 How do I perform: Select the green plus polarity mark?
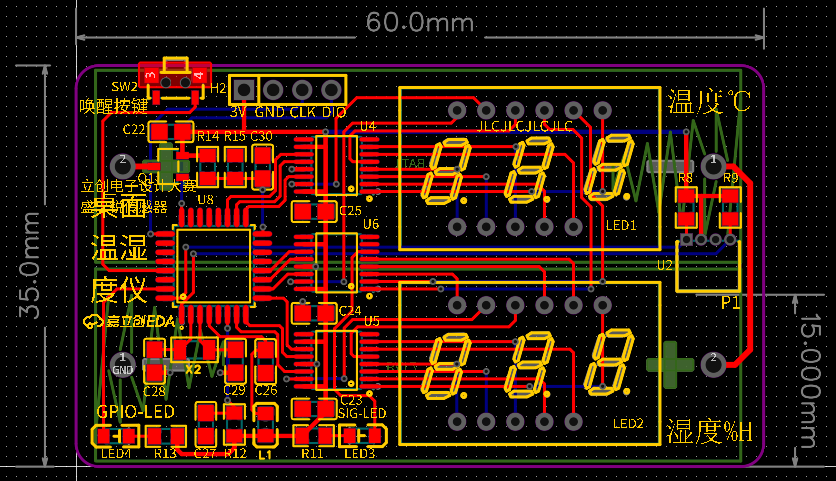coord(670,365)
